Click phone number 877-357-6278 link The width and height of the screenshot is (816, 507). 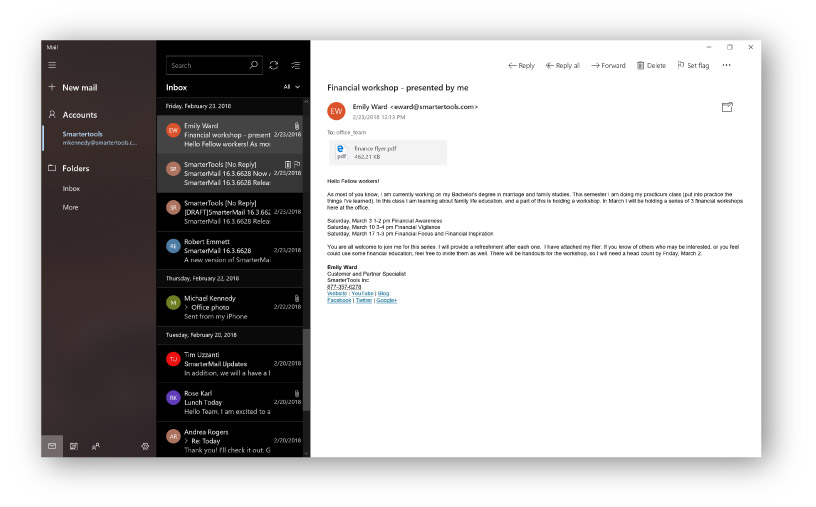[344, 287]
